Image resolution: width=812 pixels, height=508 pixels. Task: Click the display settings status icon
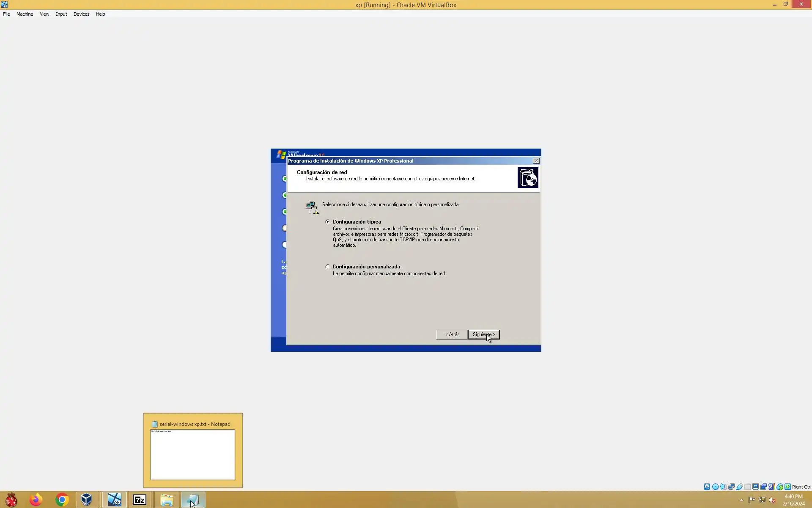click(x=755, y=487)
